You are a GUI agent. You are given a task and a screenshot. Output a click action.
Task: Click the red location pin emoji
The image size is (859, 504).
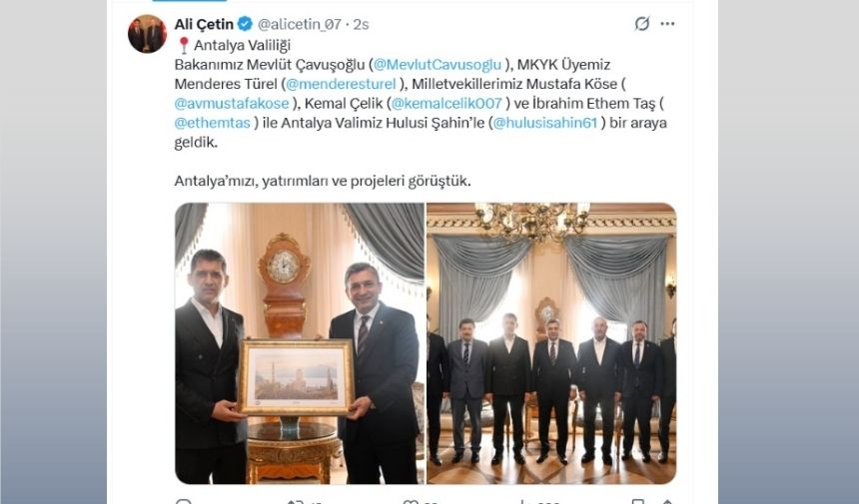click(x=184, y=45)
